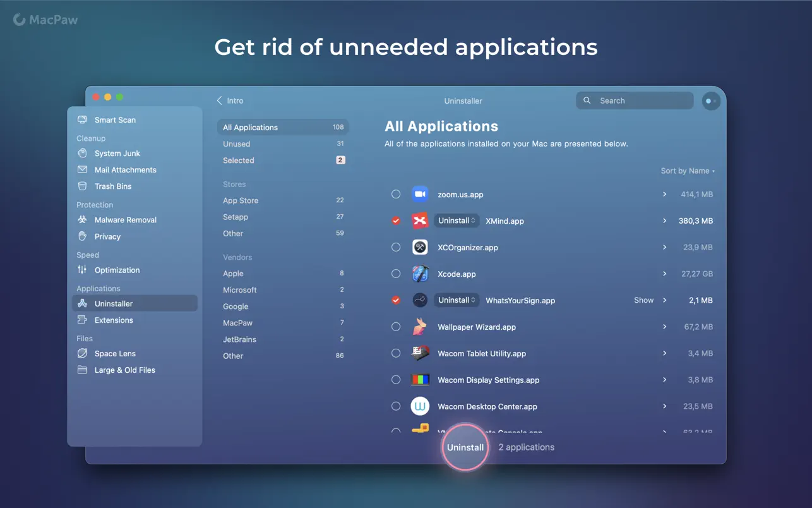
Task: Select MacPaw vendor filter
Action: coord(283,323)
